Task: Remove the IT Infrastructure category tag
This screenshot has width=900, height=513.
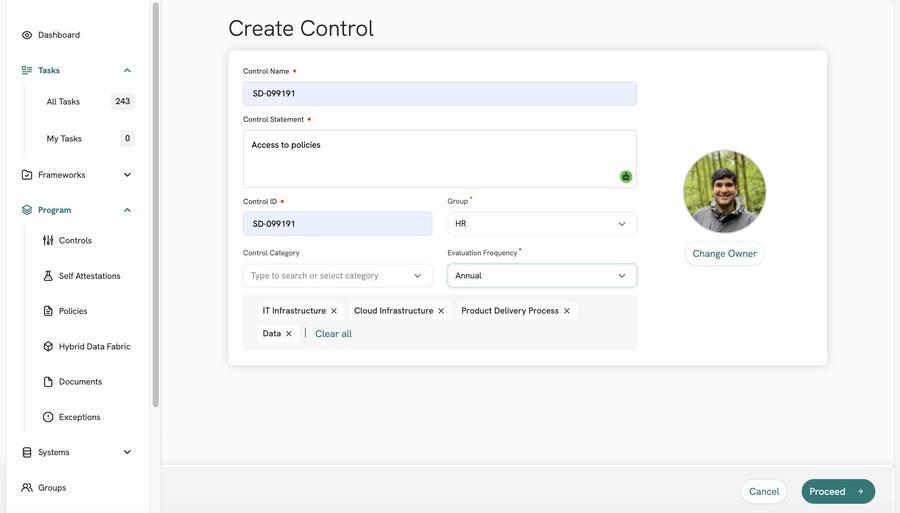Action: (333, 311)
